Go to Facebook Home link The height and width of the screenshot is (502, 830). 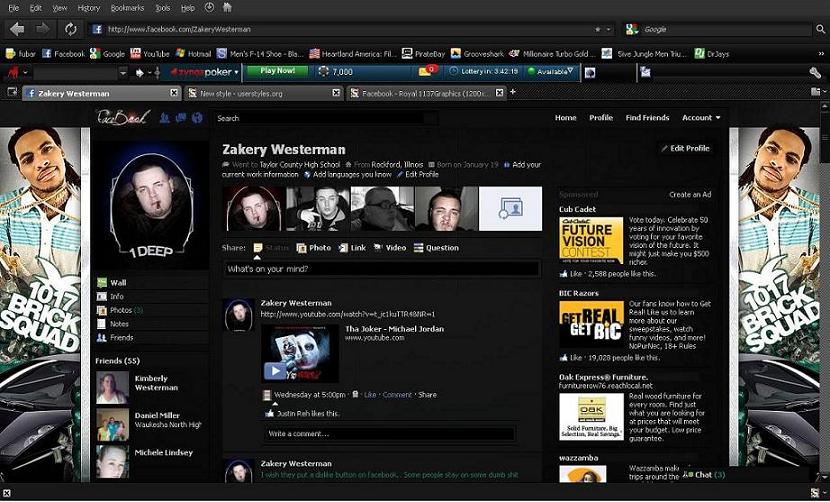(x=565, y=118)
